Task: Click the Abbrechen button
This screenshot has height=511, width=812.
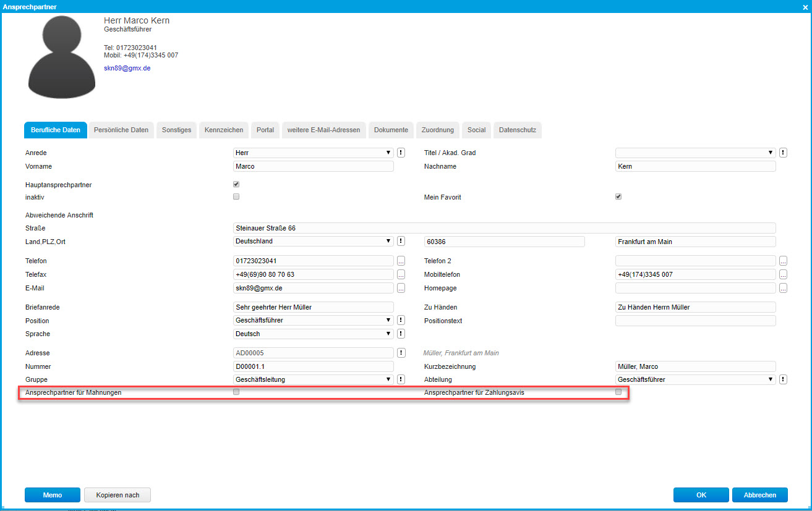Action: click(760, 495)
